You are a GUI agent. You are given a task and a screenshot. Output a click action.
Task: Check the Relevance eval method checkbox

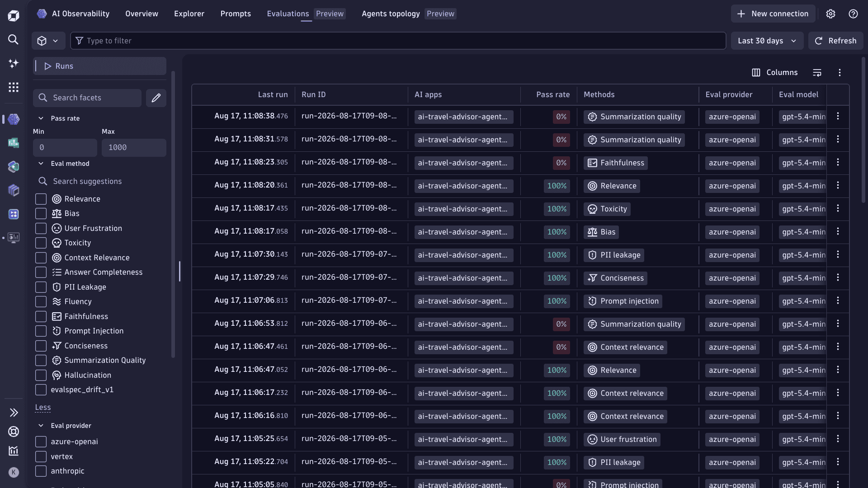tap(41, 199)
